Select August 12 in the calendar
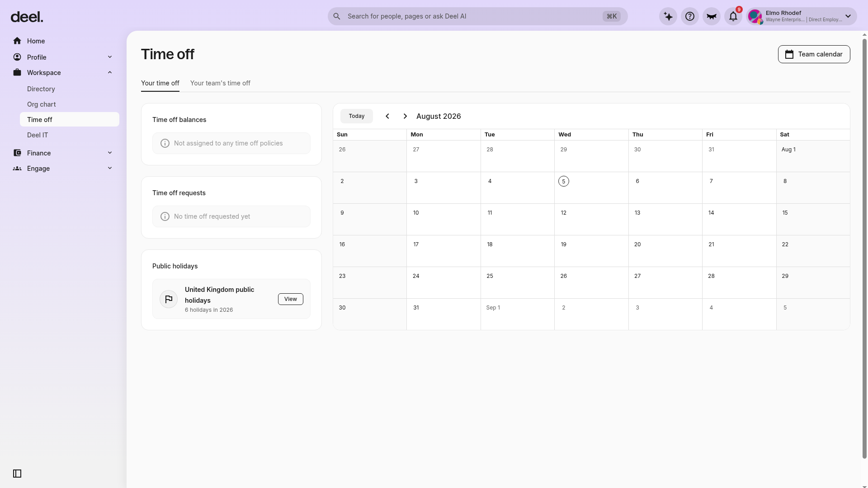This screenshot has width=868, height=488. tap(564, 213)
